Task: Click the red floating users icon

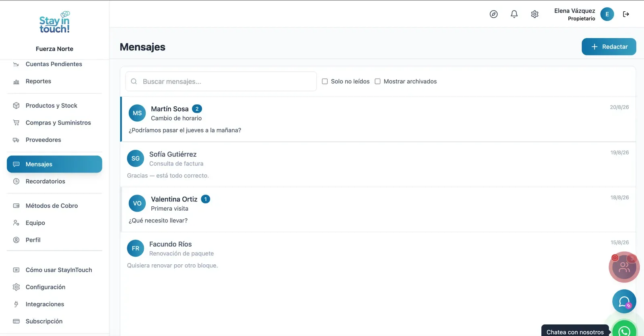Action: click(624, 267)
